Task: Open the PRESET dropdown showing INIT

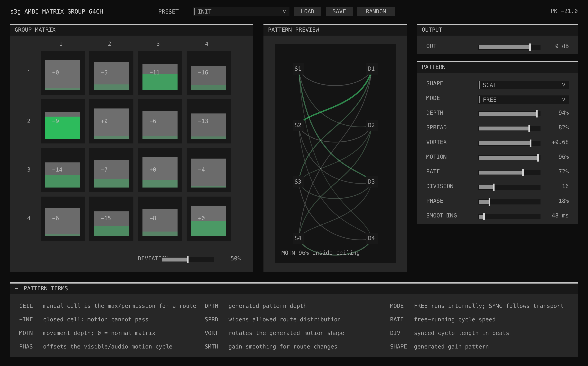Action: point(242,11)
